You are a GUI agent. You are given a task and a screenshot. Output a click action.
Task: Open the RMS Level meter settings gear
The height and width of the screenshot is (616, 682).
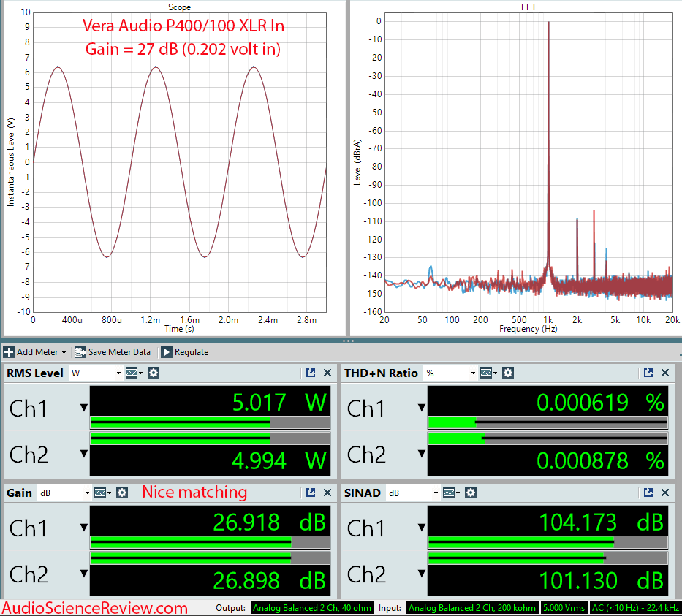tap(154, 373)
